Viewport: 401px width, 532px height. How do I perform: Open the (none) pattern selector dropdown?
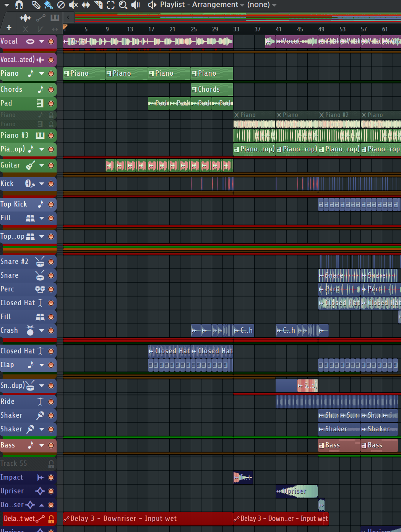(x=274, y=5)
